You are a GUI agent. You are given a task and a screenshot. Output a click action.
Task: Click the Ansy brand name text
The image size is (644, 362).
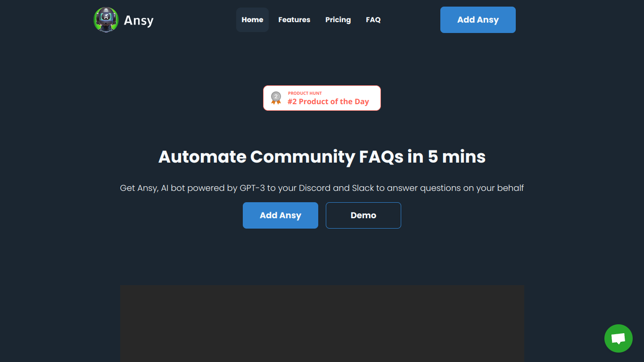coord(139,20)
